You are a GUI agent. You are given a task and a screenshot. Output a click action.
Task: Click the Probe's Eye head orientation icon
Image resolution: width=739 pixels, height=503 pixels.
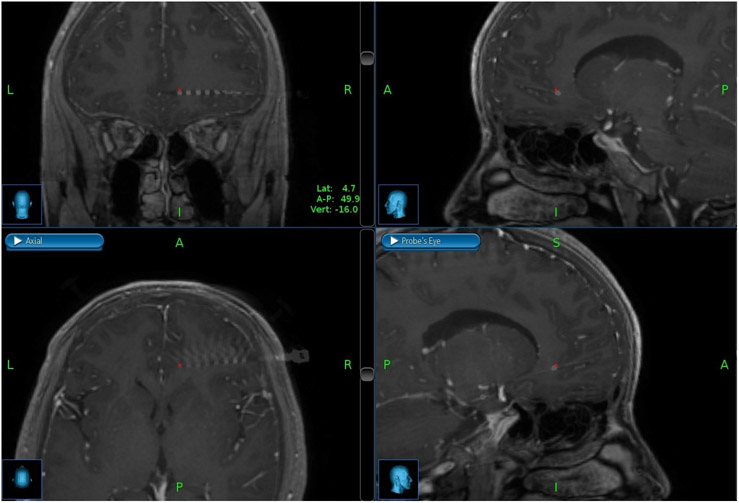pos(399,479)
